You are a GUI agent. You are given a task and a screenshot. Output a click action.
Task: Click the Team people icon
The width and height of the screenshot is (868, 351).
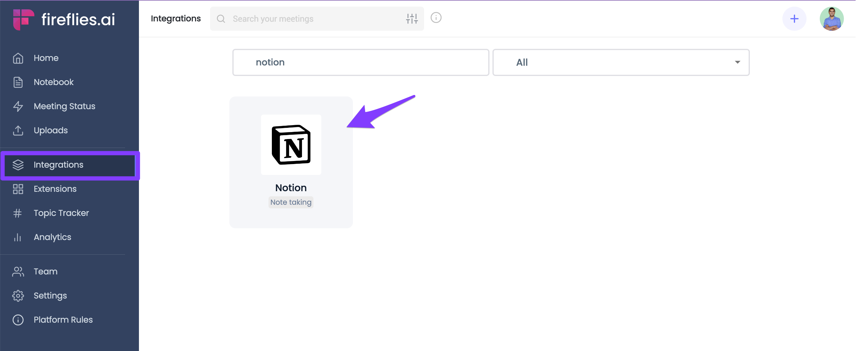(18, 271)
